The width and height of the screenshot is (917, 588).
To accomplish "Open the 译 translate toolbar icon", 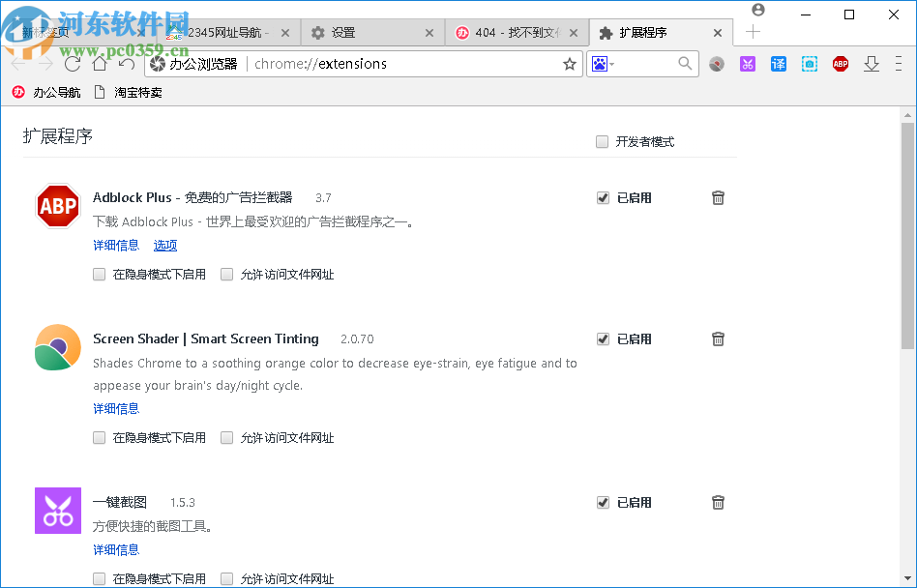I will [778, 63].
